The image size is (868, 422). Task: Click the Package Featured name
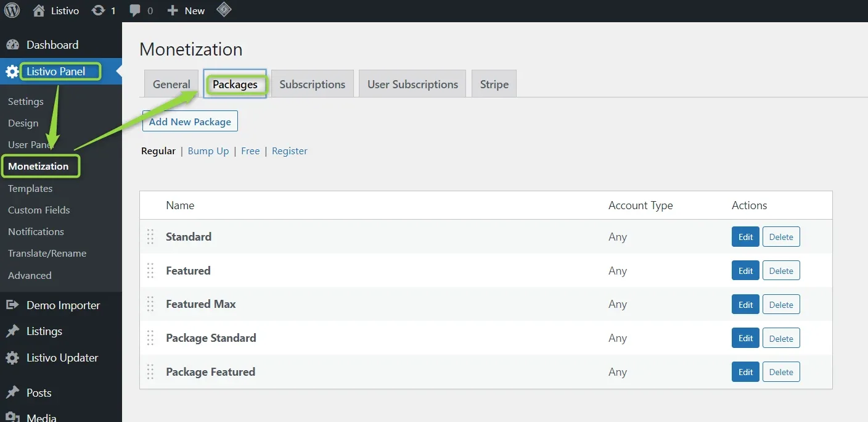point(210,372)
